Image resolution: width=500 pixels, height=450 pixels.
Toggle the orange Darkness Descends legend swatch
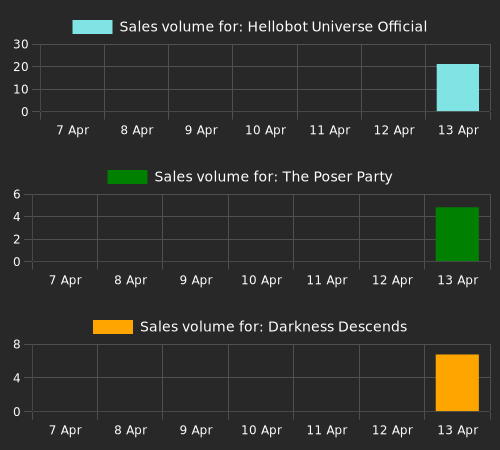(113, 327)
